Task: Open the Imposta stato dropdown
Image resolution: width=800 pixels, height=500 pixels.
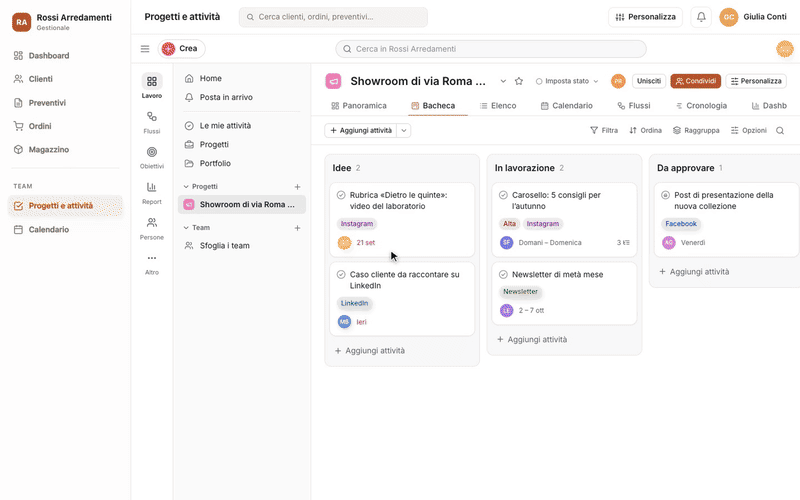Action: pos(567,81)
